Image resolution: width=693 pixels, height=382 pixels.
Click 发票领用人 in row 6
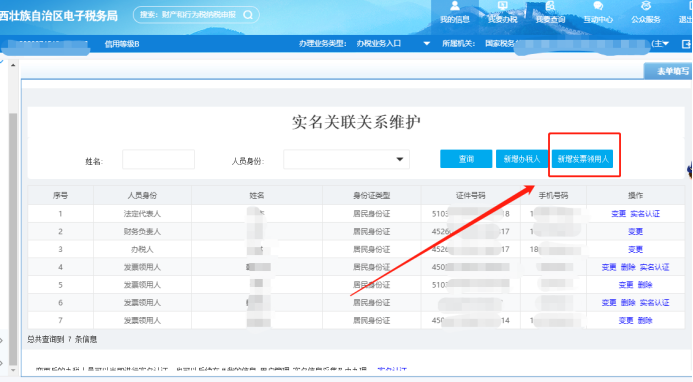tap(142, 302)
